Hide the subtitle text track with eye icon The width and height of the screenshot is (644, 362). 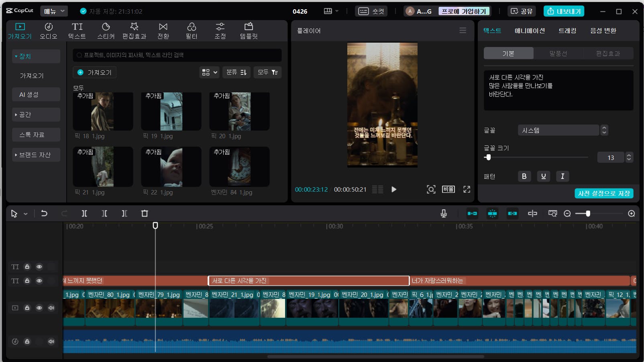point(39,281)
